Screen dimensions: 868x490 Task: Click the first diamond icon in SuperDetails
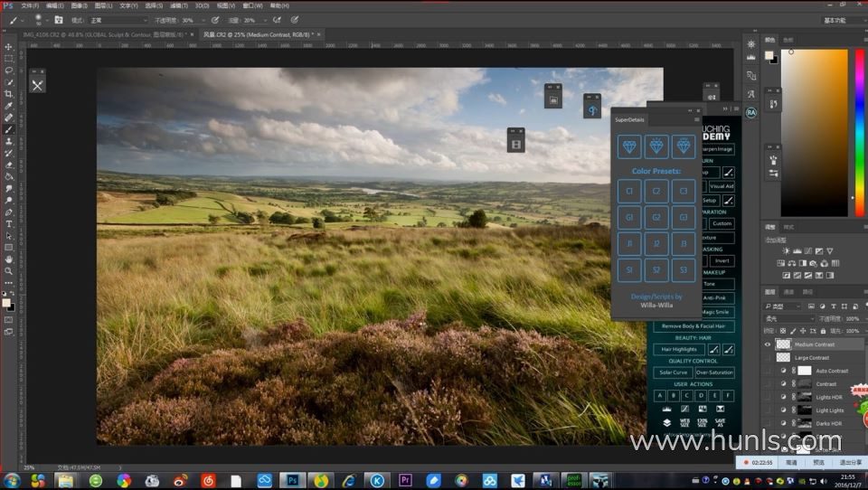(x=628, y=146)
